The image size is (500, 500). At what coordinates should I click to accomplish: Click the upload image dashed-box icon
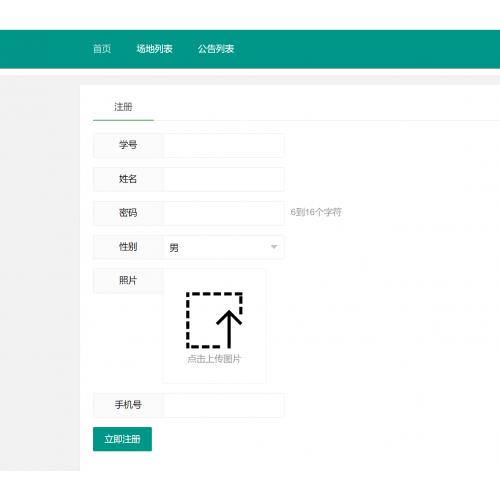214,320
